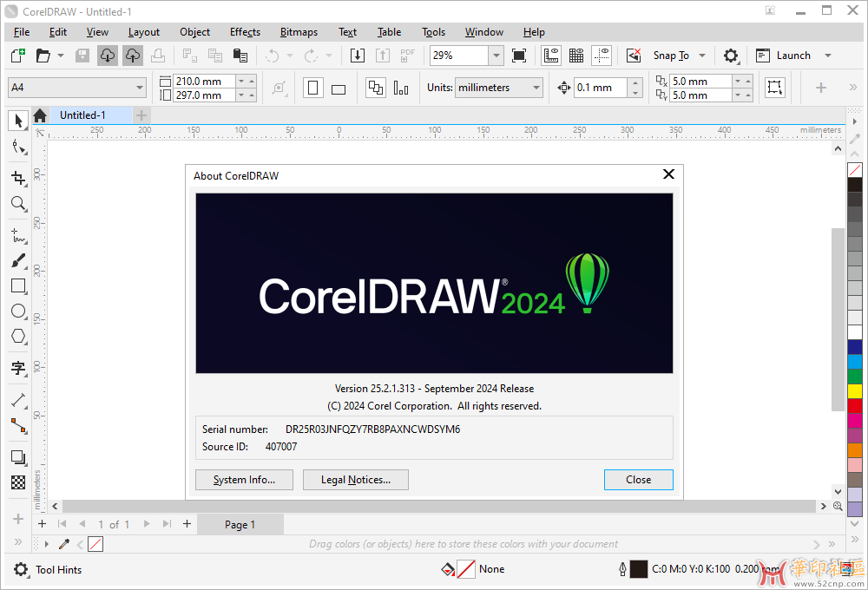Select the Rectangle tool
The width and height of the screenshot is (868, 590).
(18, 285)
